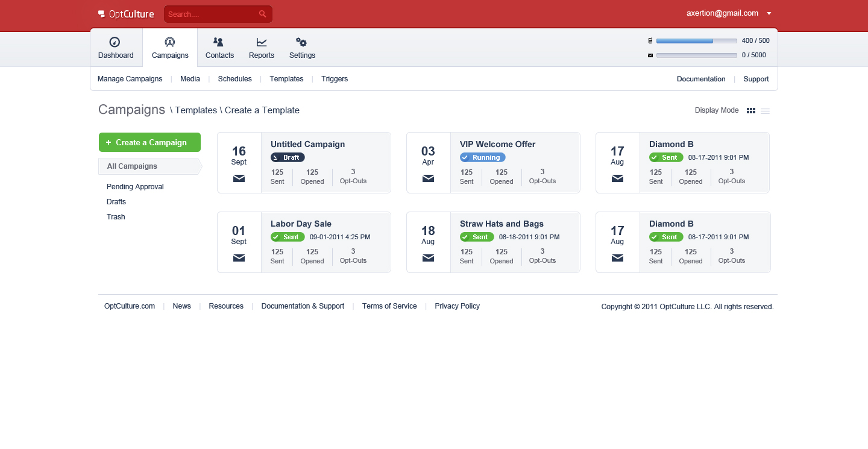
Task: Click the Templates breadcrumb
Action: pos(196,110)
